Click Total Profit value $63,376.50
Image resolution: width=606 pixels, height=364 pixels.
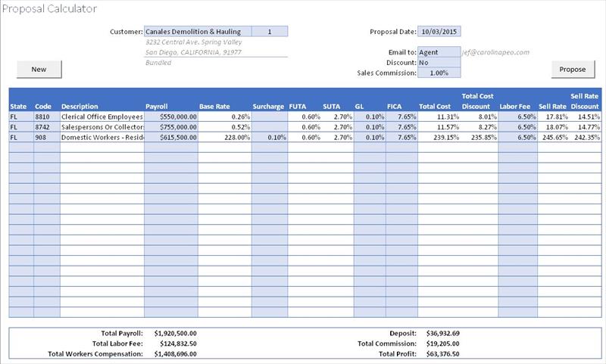[x=443, y=354]
